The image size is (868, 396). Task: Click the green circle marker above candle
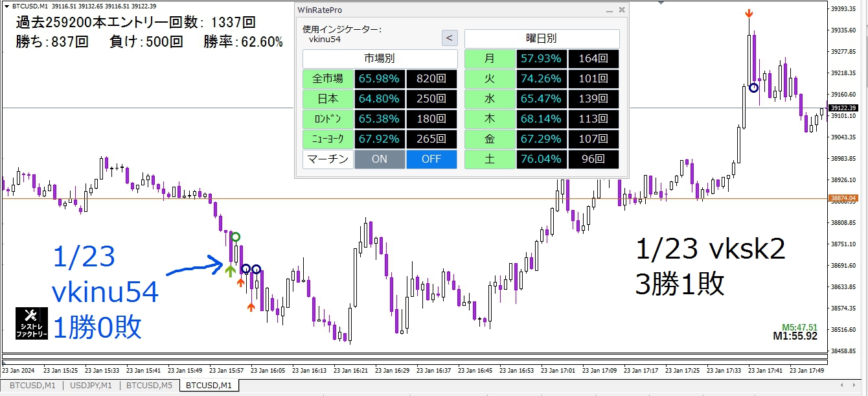click(x=236, y=237)
